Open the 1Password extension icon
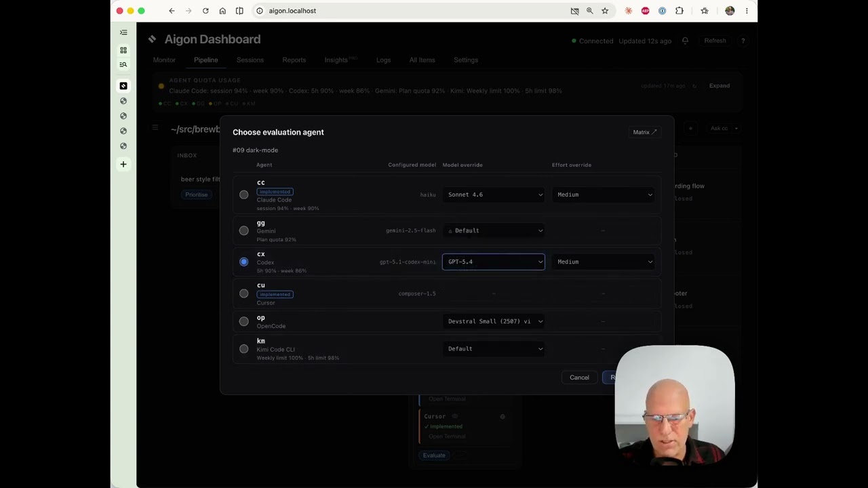The width and height of the screenshot is (868, 488). pyautogui.click(x=662, y=11)
